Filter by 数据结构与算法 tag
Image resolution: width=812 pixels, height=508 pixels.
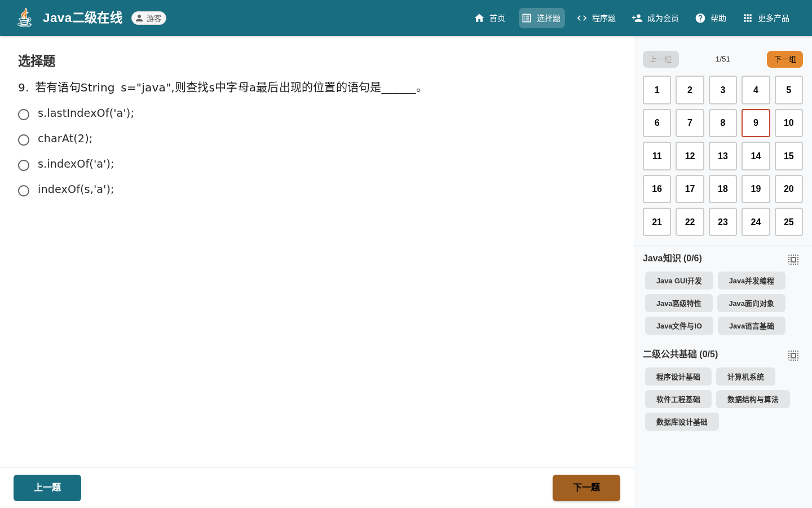pos(753,399)
